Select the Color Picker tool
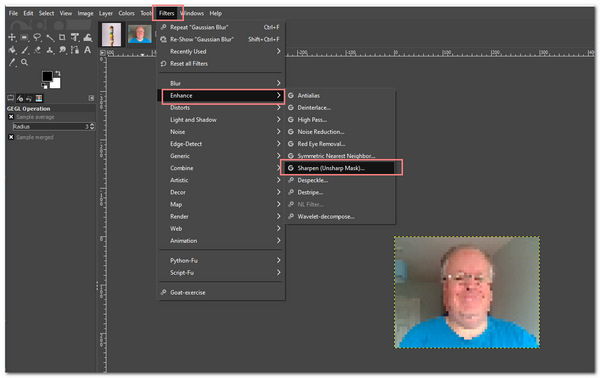600x378 pixels. [12, 62]
